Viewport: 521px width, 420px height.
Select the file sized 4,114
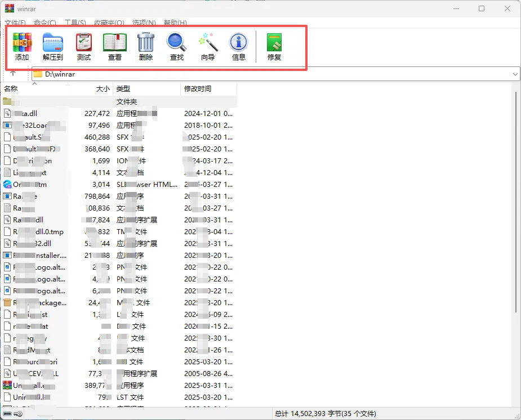pyautogui.click(x=119, y=172)
